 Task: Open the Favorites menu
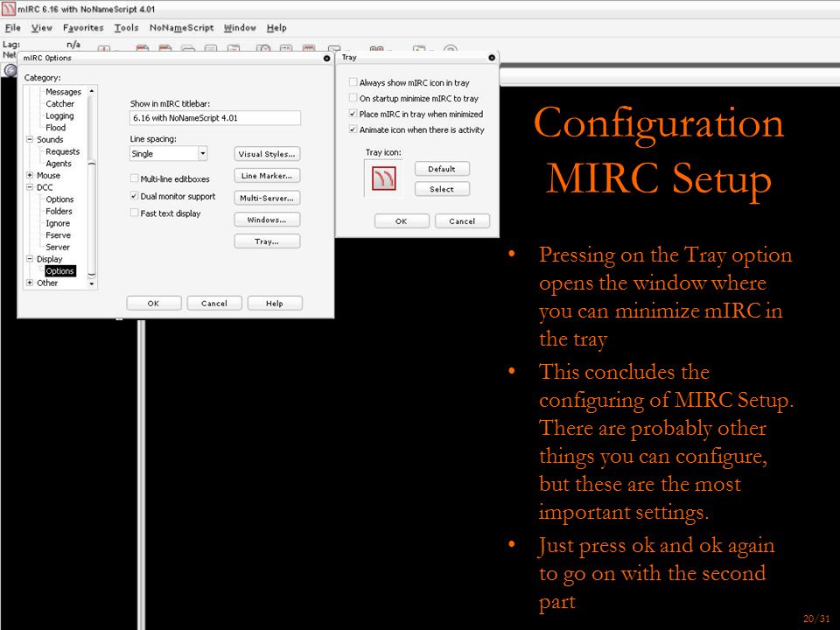[83, 28]
